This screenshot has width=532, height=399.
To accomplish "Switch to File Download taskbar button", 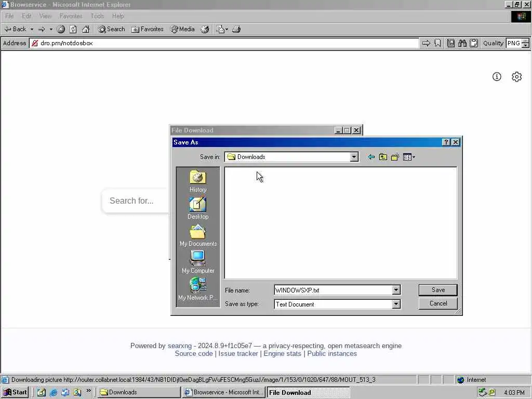I will [x=308, y=392].
